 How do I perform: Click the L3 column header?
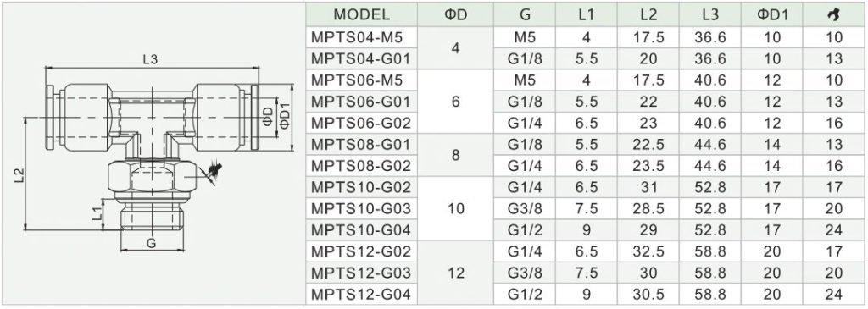(710, 15)
